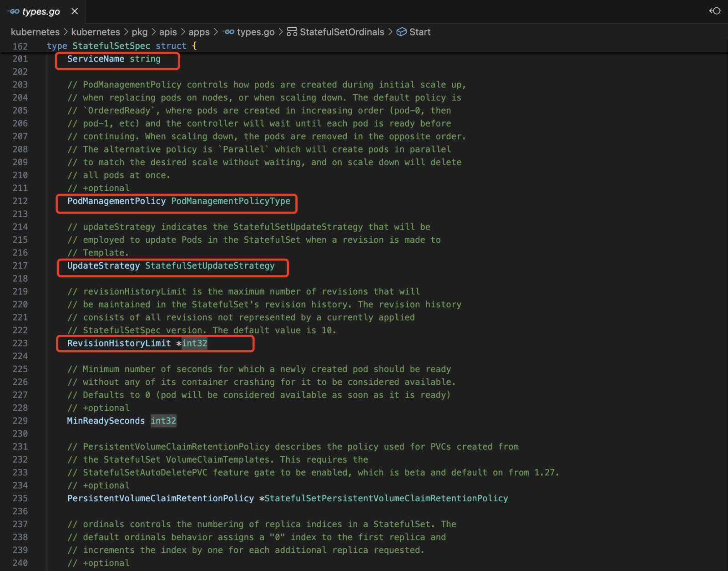Open the StatefulSetOrdinals breadcrumb symbol list
The height and width of the screenshot is (571, 728).
[x=342, y=32]
